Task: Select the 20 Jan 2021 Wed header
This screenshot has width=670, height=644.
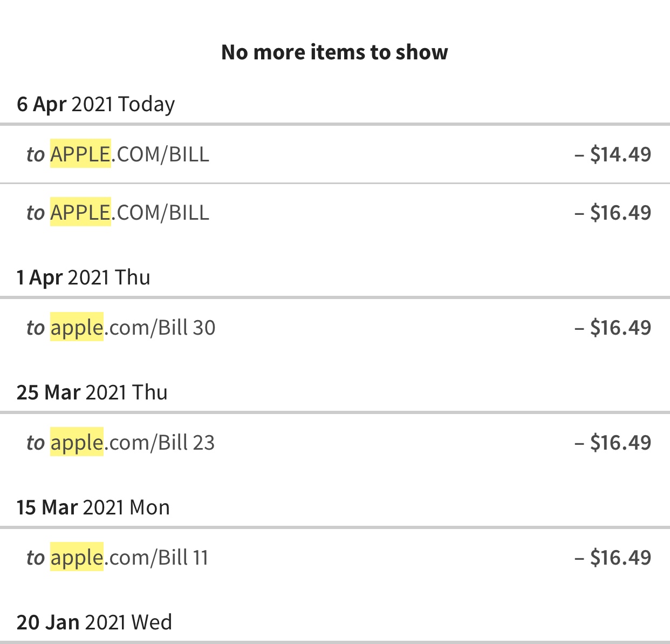Action: click(x=94, y=622)
